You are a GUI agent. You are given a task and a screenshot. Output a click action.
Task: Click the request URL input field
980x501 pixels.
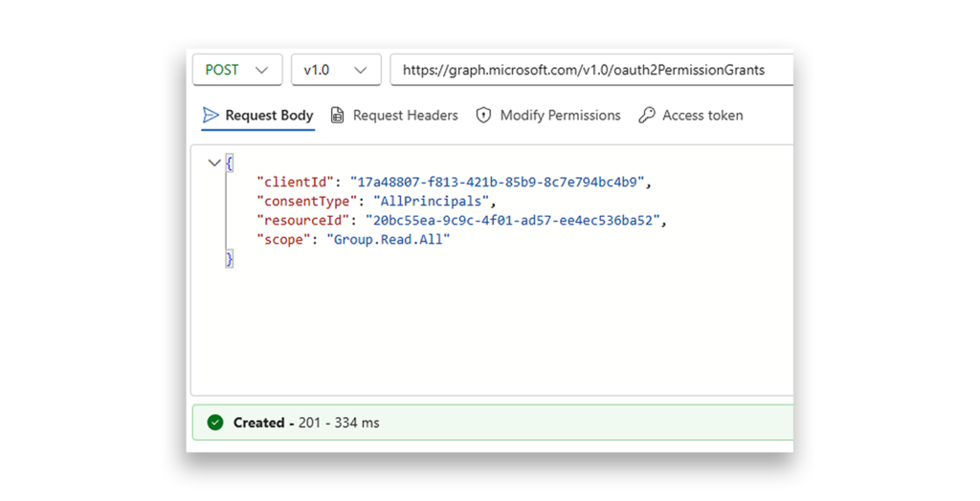point(591,70)
